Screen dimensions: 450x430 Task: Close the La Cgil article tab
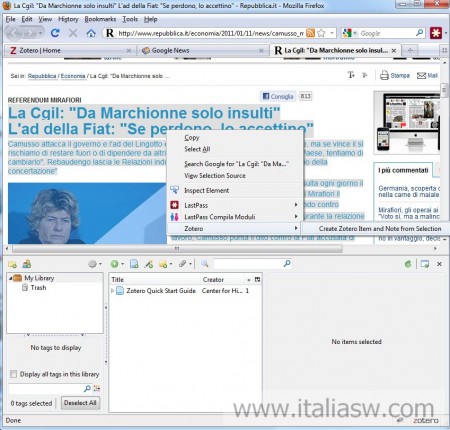394,51
